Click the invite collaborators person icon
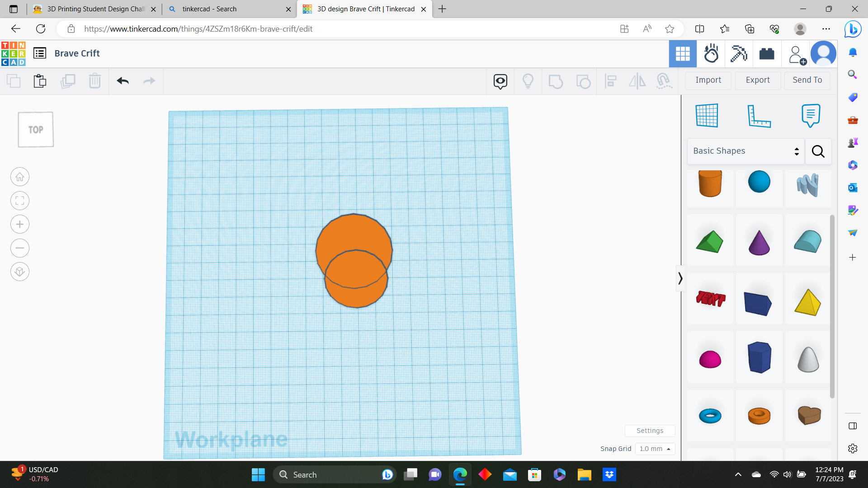 tap(797, 55)
